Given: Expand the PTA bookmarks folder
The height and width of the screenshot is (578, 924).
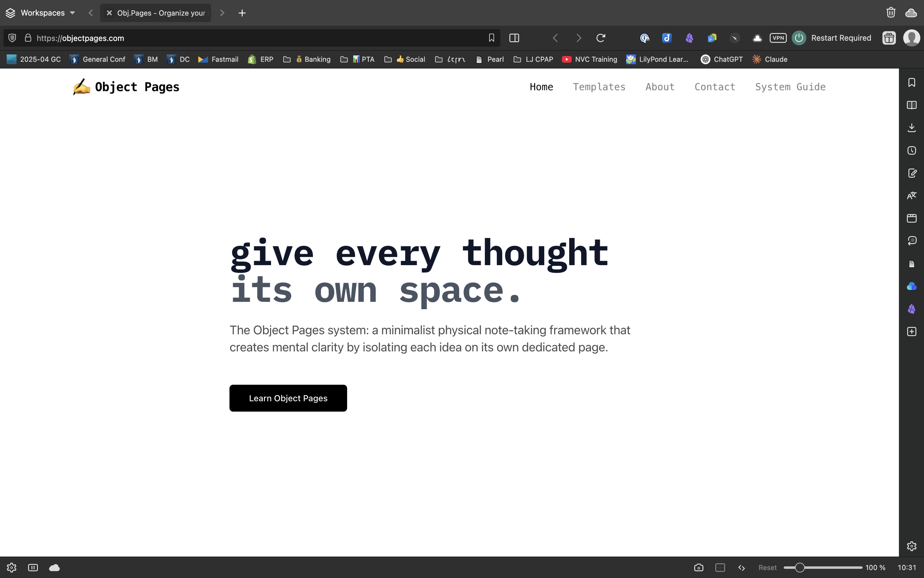Looking at the screenshot, I should click(x=357, y=59).
